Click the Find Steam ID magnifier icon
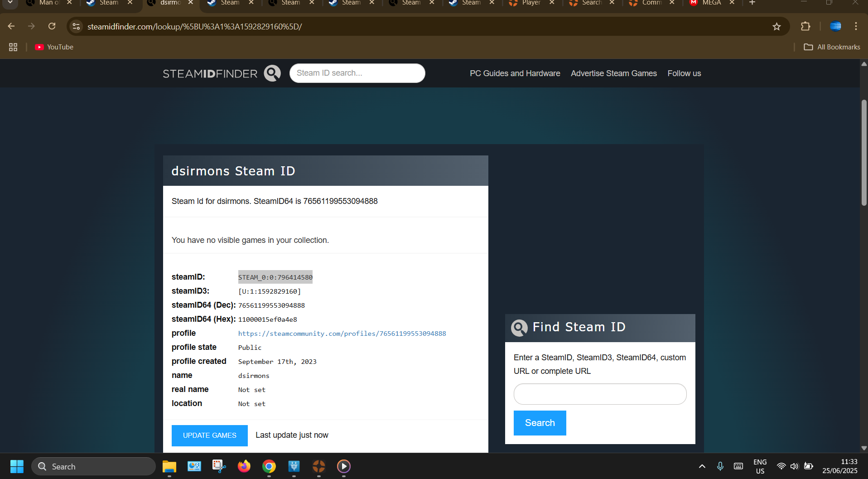The width and height of the screenshot is (868, 479). coord(519,328)
